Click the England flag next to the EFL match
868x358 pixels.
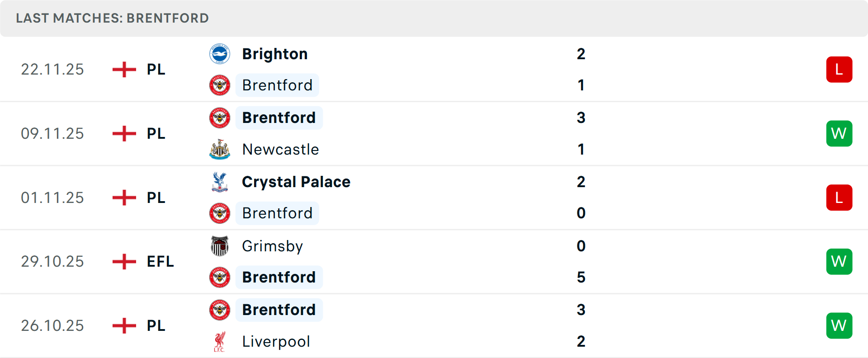(123, 261)
